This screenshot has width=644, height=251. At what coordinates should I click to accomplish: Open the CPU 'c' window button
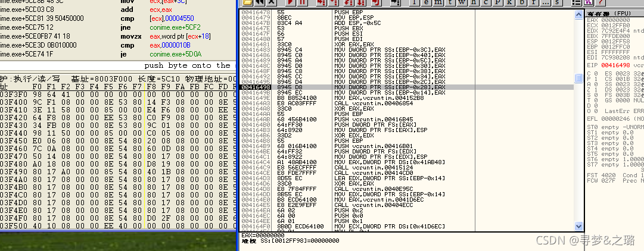point(486,2)
